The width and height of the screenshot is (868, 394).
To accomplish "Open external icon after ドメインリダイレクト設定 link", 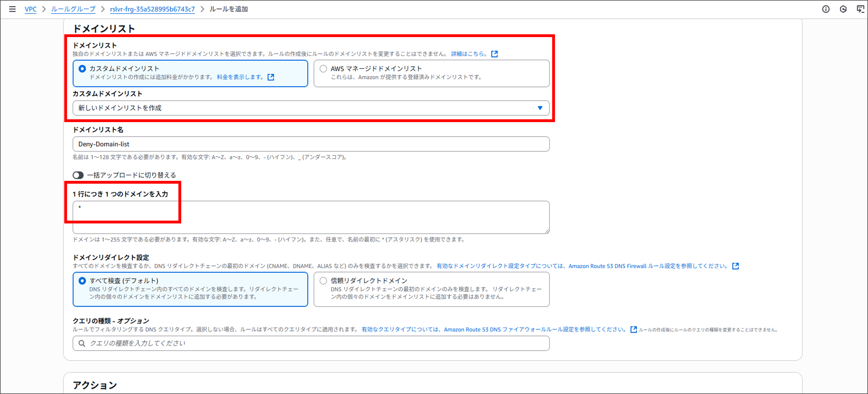I will tap(735, 266).
